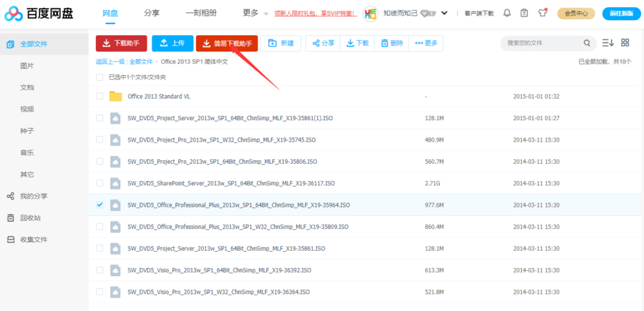Open the Office 2013 Standard VL folder name

(x=159, y=97)
